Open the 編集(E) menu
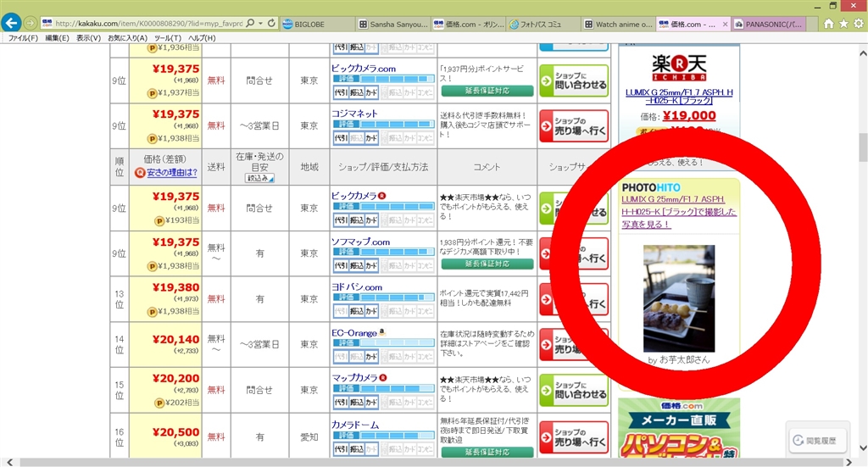 [x=57, y=38]
